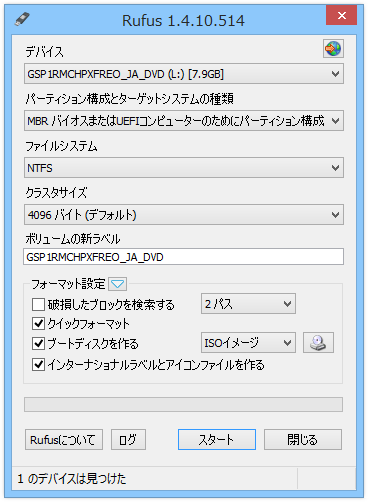The height and width of the screenshot is (503, 369).
Task: Click the Rufusについて button
Action: [64, 440]
